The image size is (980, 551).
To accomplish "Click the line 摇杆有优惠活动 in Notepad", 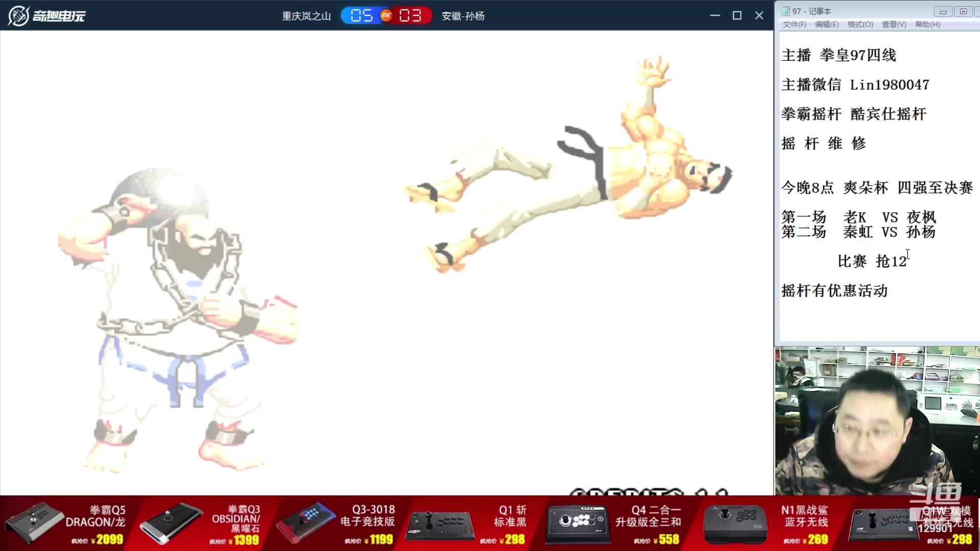I will [835, 291].
